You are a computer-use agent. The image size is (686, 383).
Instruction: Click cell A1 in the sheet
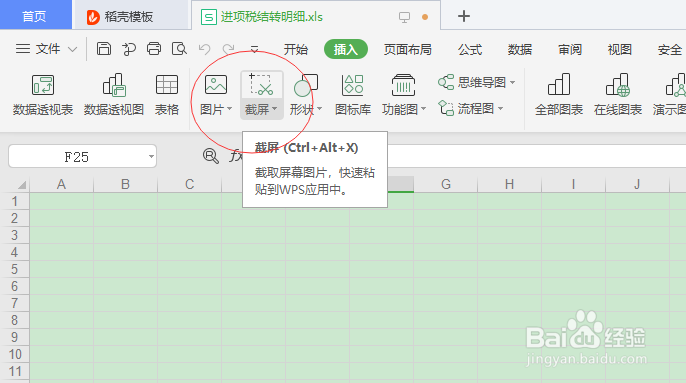[x=61, y=201]
